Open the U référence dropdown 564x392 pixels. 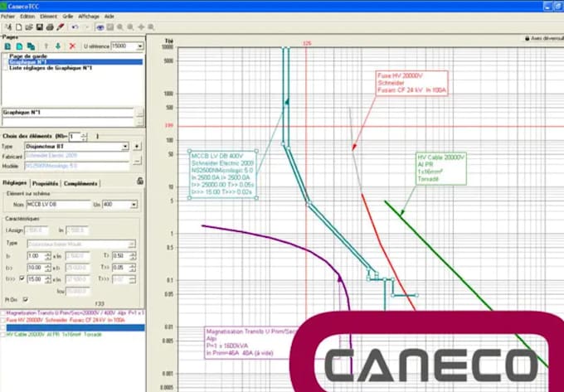(x=140, y=46)
